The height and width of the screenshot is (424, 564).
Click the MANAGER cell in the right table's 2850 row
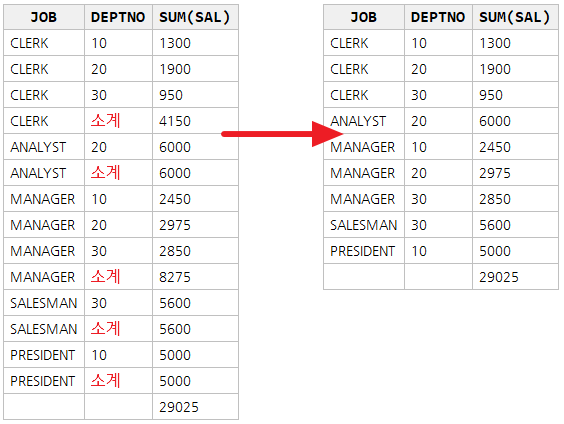(363, 199)
